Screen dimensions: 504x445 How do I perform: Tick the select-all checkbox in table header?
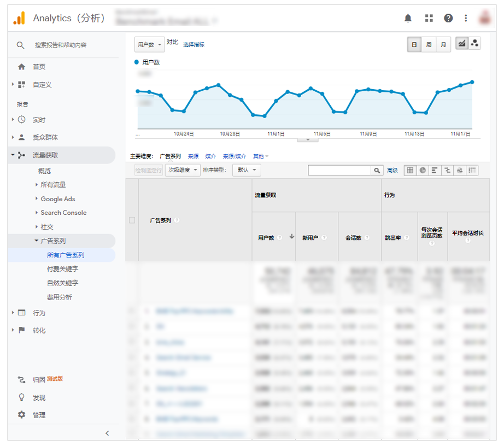click(x=132, y=220)
